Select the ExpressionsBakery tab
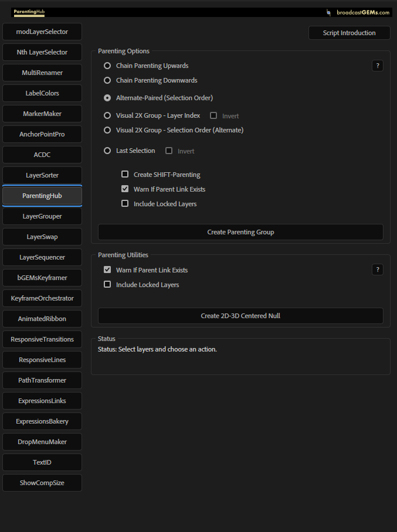 42,421
